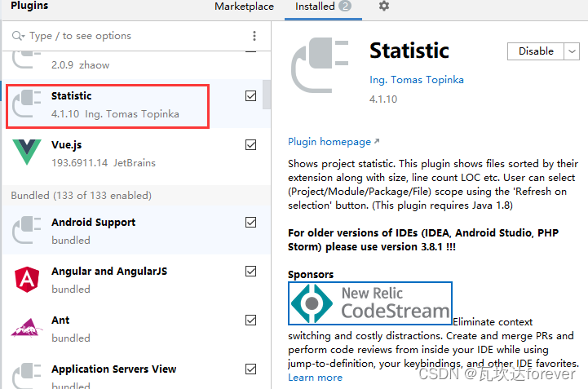Expand the Disable button dropdown arrow
Image resolution: width=588 pixels, height=389 pixels.
572,51
